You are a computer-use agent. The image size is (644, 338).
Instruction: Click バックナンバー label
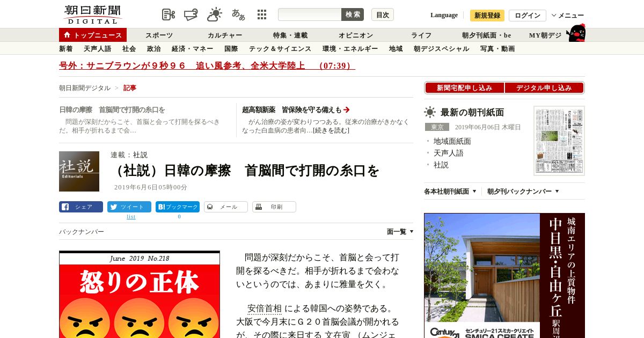coord(82,232)
